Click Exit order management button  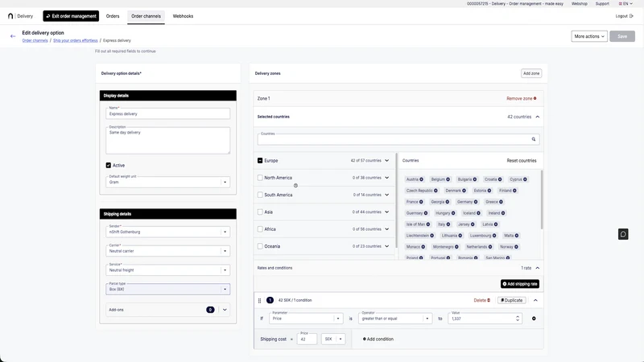(x=71, y=16)
